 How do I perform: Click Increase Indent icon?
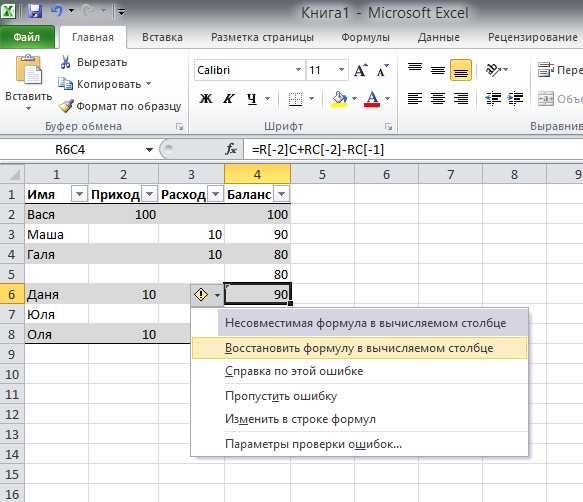[515, 99]
